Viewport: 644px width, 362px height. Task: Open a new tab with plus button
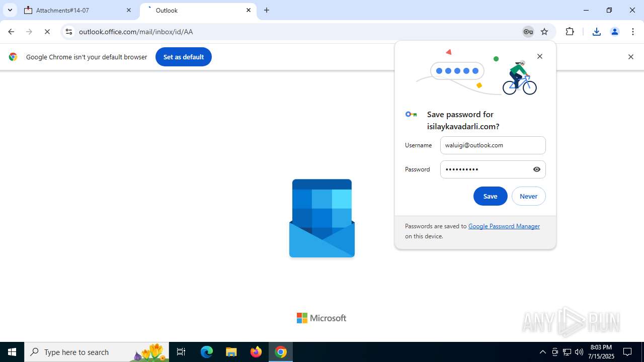(267, 10)
